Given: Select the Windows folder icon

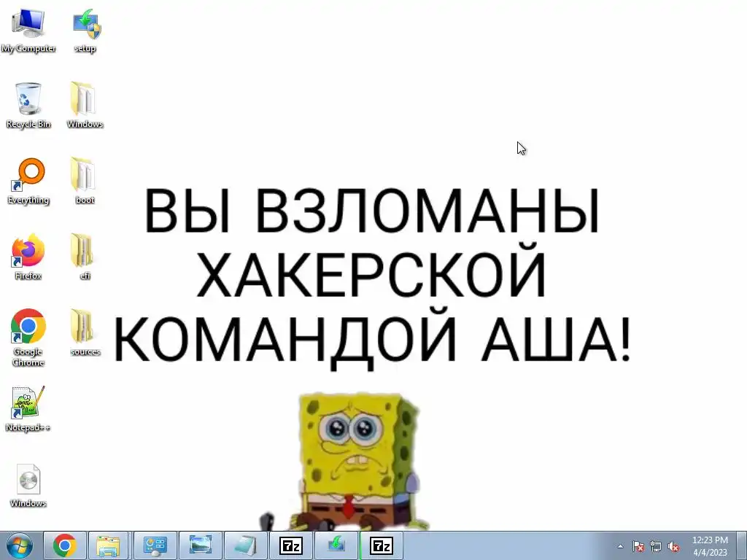Looking at the screenshot, I should click(x=85, y=105).
